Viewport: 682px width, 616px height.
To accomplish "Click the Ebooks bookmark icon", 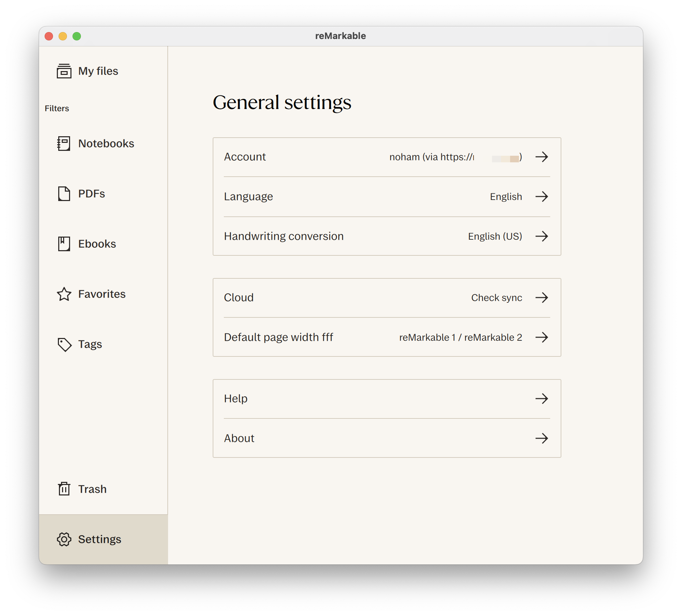I will (x=64, y=244).
